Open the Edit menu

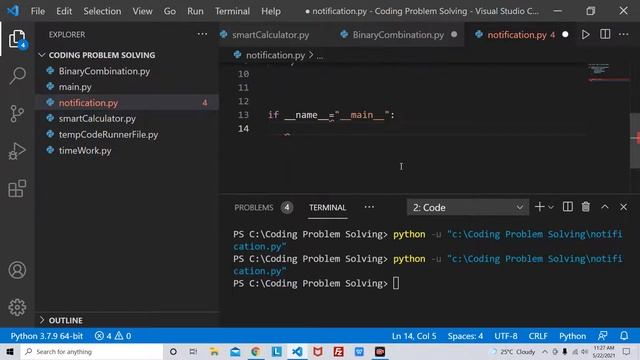pos(64,11)
